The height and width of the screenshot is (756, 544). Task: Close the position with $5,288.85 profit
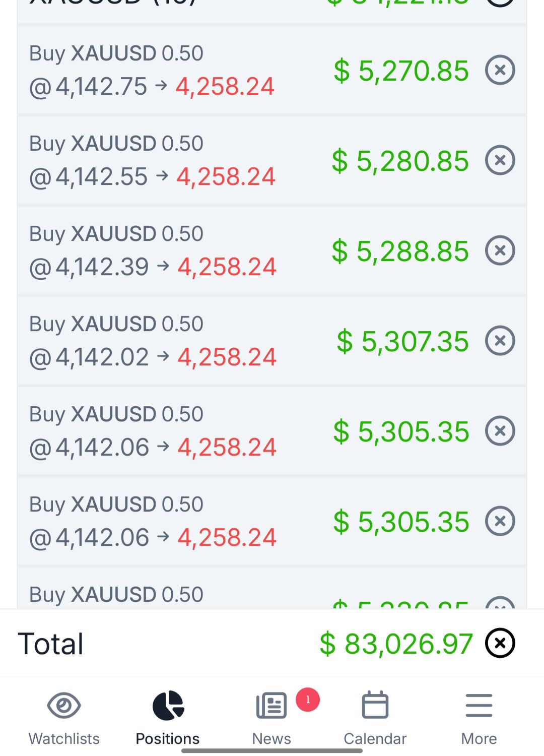click(x=500, y=250)
